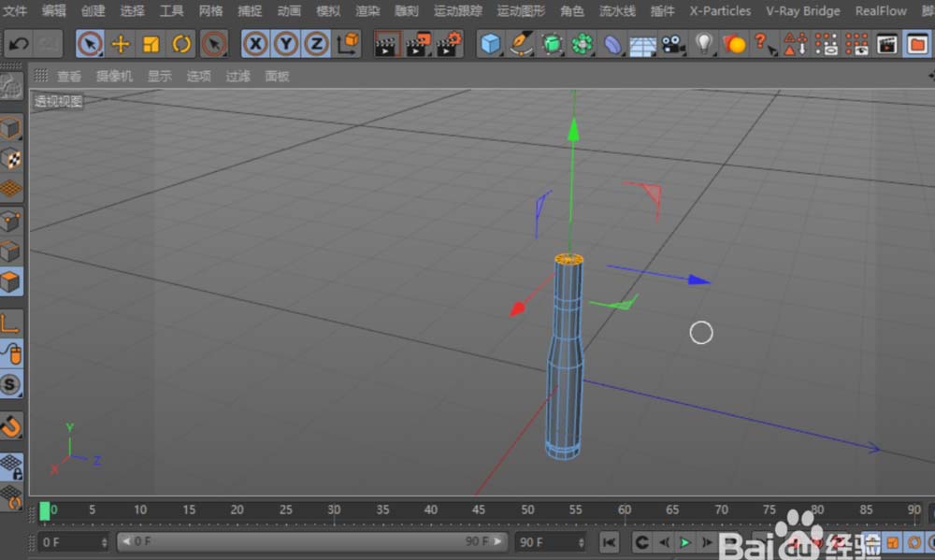This screenshot has width=935, height=560.
Task: Expand the 过滤 viewport menu
Action: coord(237,76)
